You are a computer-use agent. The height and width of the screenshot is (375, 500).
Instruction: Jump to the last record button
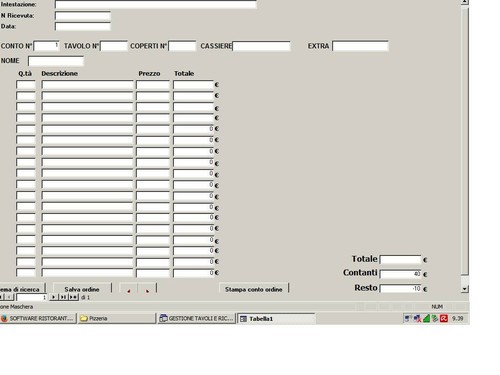click(x=63, y=297)
